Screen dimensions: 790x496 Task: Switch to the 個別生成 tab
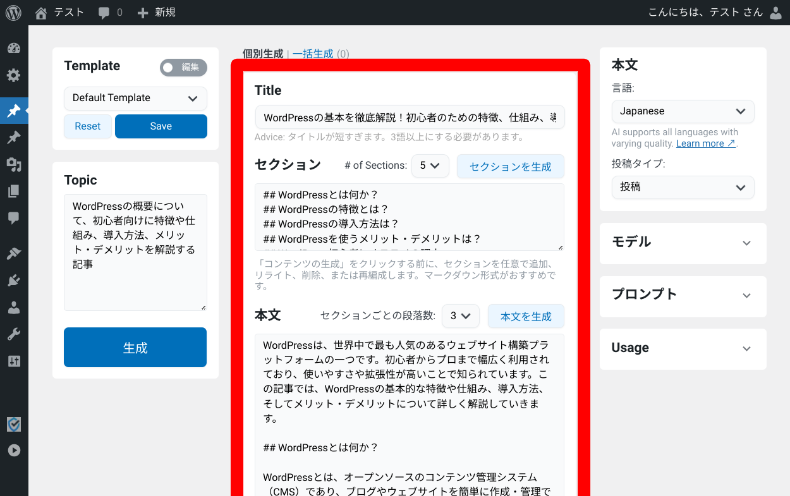(262, 53)
